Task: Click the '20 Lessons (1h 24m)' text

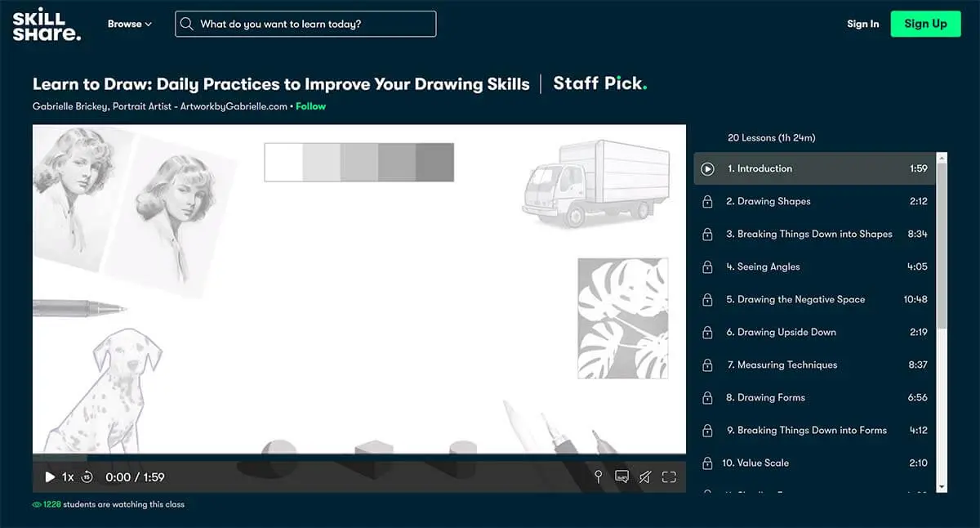Action: click(x=771, y=138)
